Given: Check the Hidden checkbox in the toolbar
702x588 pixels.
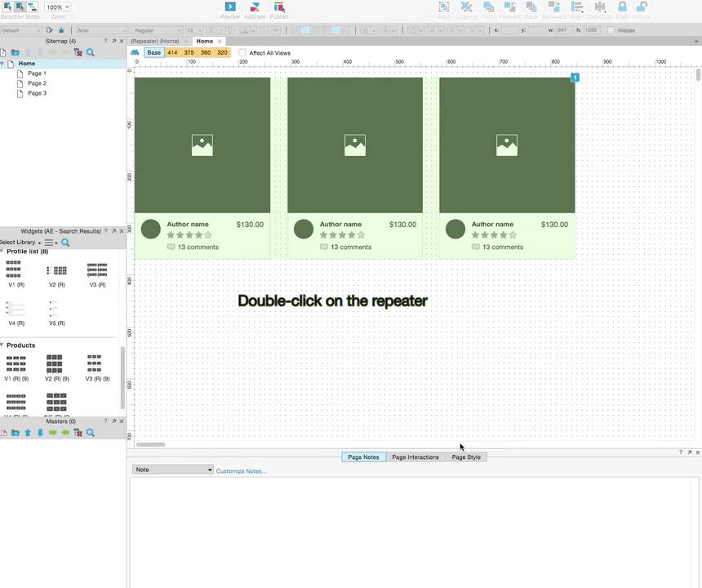Looking at the screenshot, I should point(612,30).
